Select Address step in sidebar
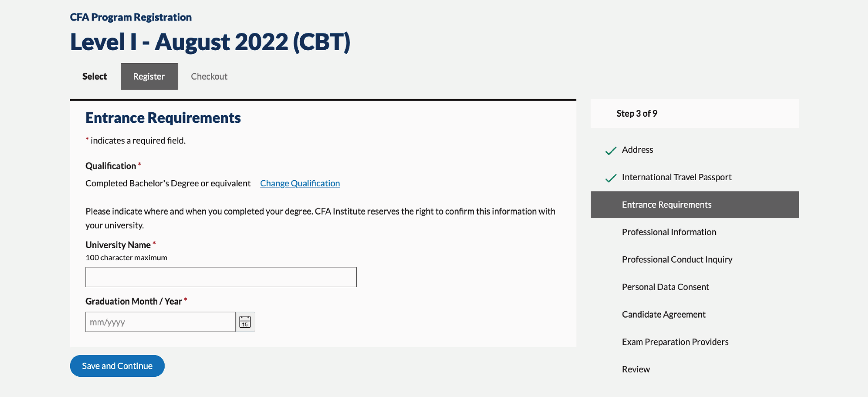868x397 pixels. [637, 150]
